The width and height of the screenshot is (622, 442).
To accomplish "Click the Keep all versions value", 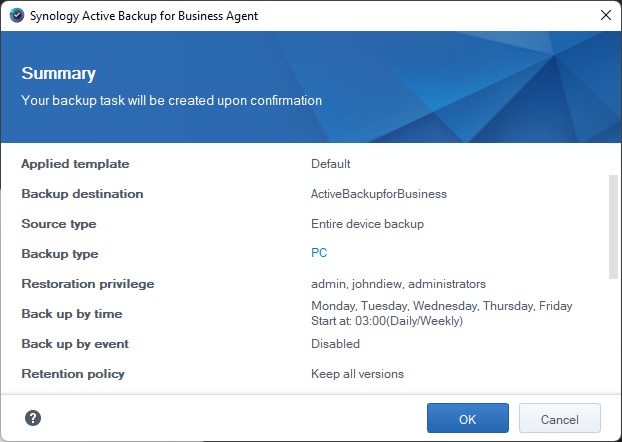I will 357,374.
